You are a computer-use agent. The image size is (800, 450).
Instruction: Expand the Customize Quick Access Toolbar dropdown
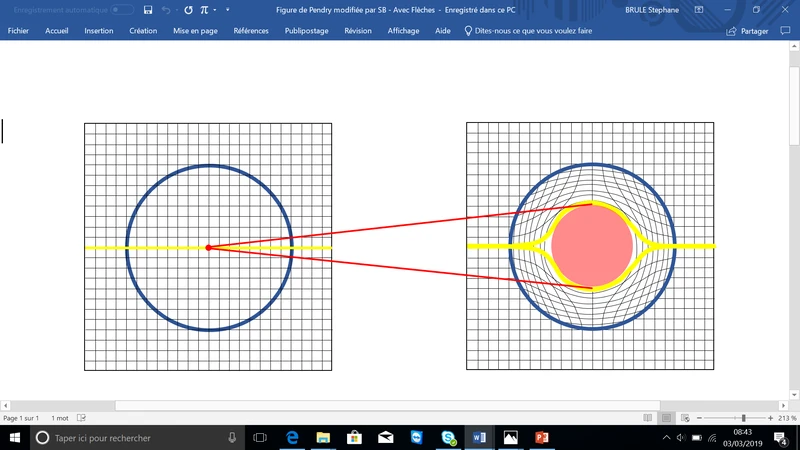pos(227,10)
